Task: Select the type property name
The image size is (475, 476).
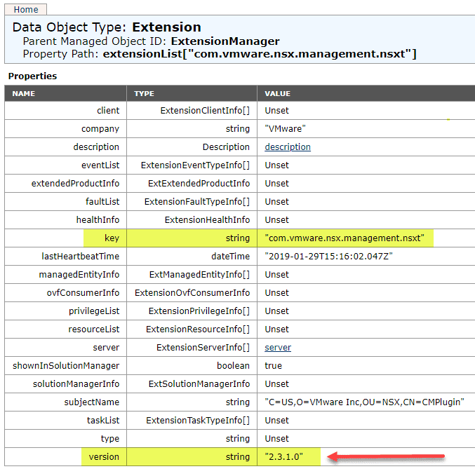Action: [110, 438]
